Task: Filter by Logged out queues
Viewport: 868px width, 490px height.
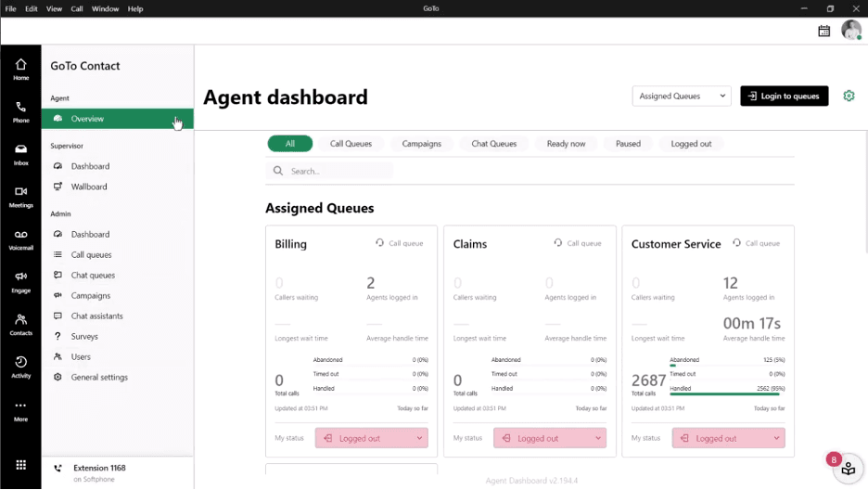Action: (x=691, y=144)
